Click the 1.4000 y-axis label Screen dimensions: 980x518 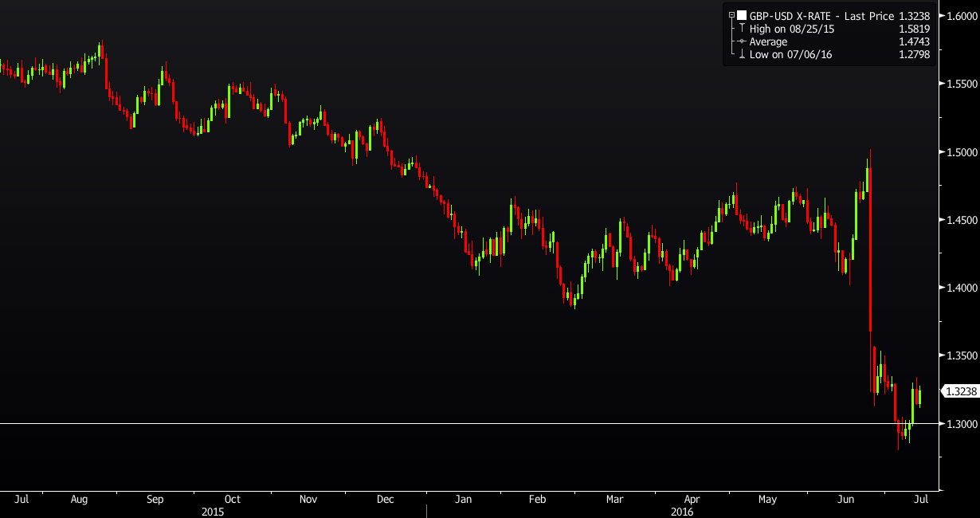click(961, 288)
